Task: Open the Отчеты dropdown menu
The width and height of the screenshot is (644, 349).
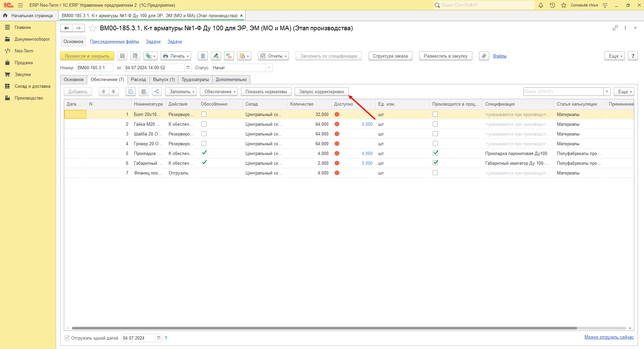Action: 273,56
